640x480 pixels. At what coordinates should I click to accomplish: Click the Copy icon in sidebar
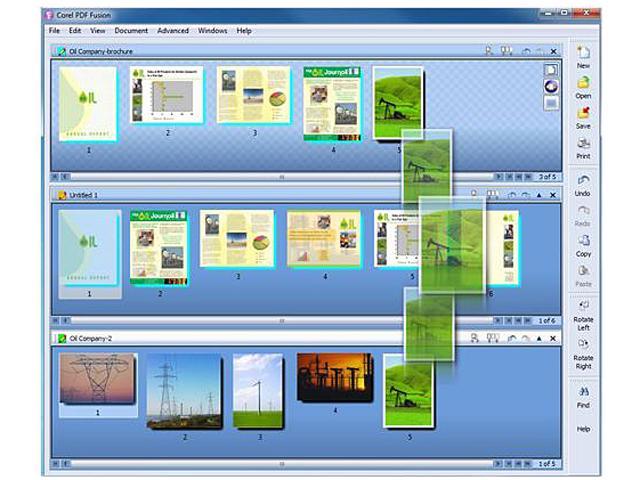[x=583, y=241]
